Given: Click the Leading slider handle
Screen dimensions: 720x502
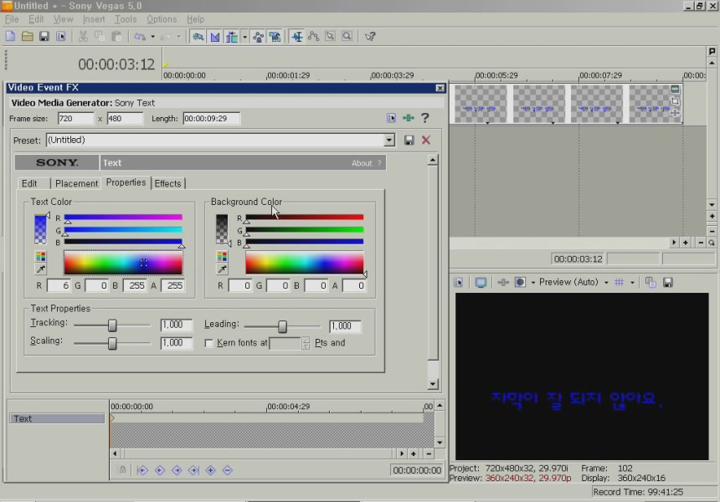Looking at the screenshot, I should [282, 326].
